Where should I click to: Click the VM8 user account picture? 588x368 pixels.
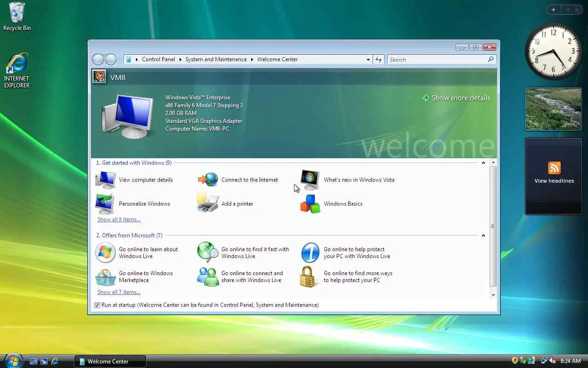tap(99, 76)
